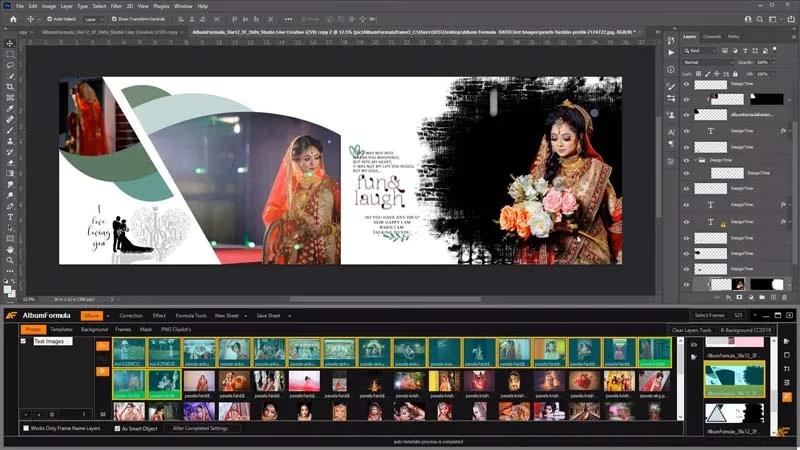The height and width of the screenshot is (450, 800).
Task: Hide text layer with warning icon
Action: pyautogui.click(x=686, y=222)
